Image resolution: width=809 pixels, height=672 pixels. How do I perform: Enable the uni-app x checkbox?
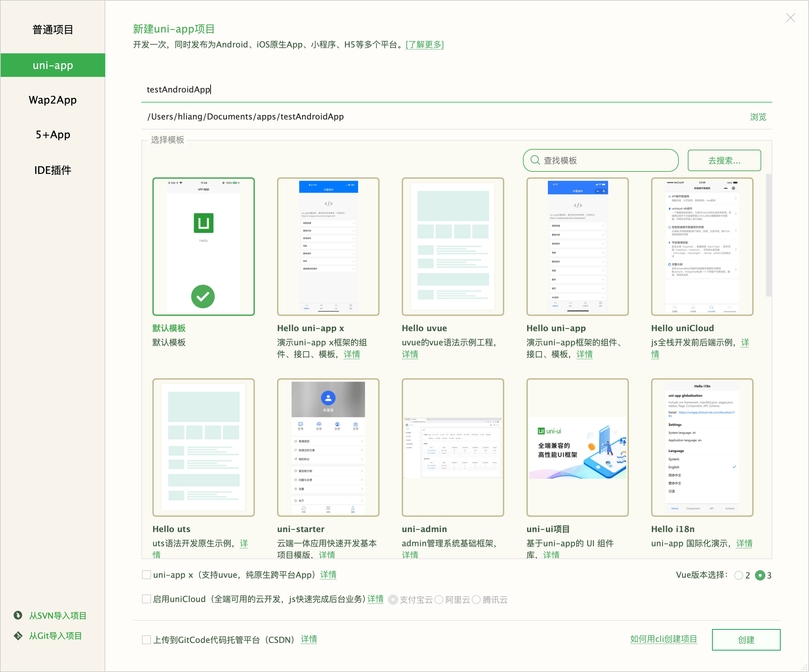point(146,575)
